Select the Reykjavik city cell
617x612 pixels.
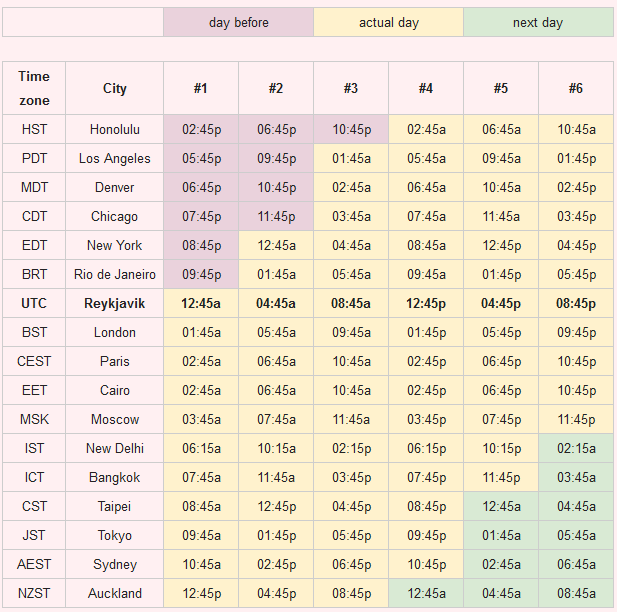pyautogui.click(x=115, y=303)
